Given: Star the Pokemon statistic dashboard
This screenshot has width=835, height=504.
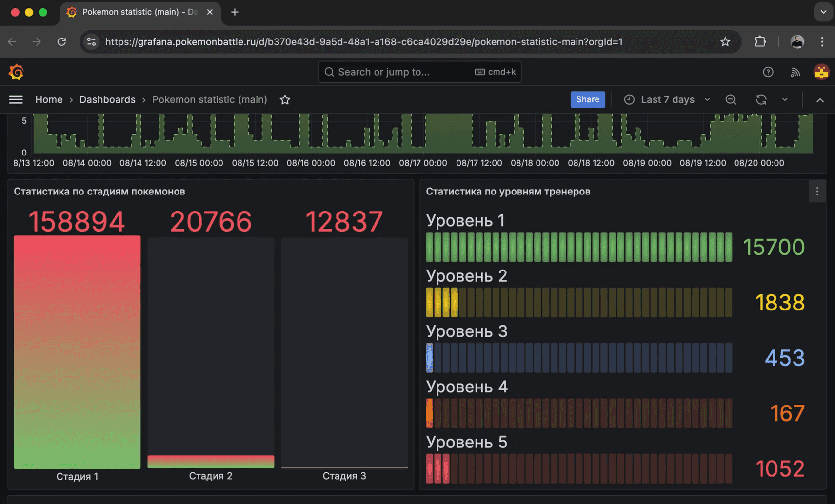Looking at the screenshot, I should (x=285, y=100).
